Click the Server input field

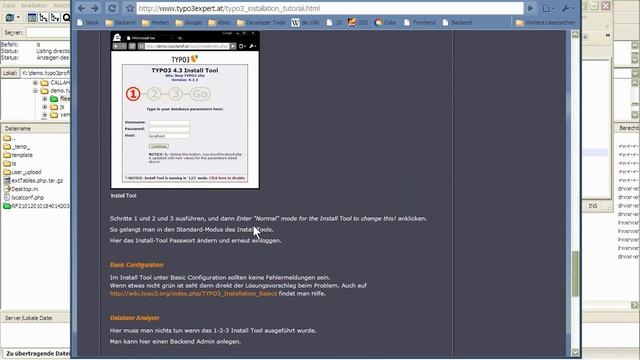point(48,32)
